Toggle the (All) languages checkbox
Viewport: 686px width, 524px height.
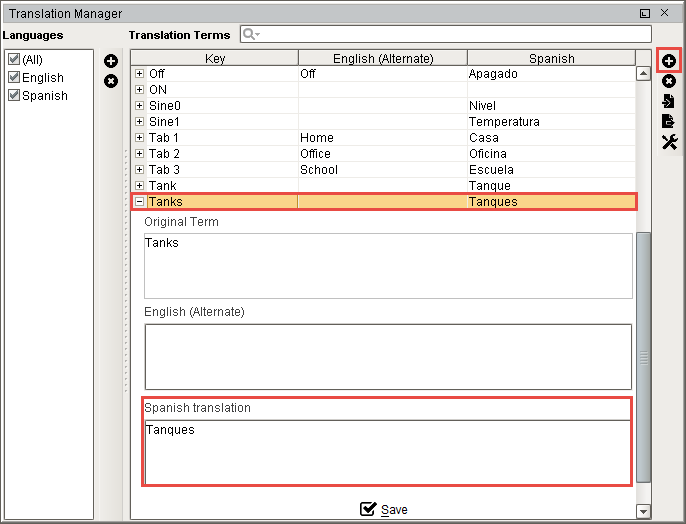14,60
